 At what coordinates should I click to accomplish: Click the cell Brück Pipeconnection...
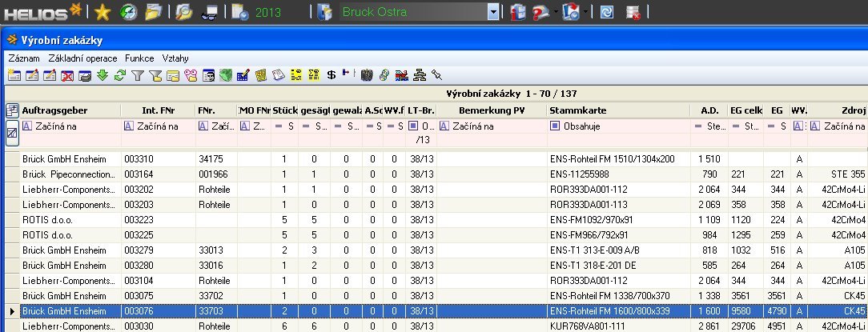(x=69, y=174)
